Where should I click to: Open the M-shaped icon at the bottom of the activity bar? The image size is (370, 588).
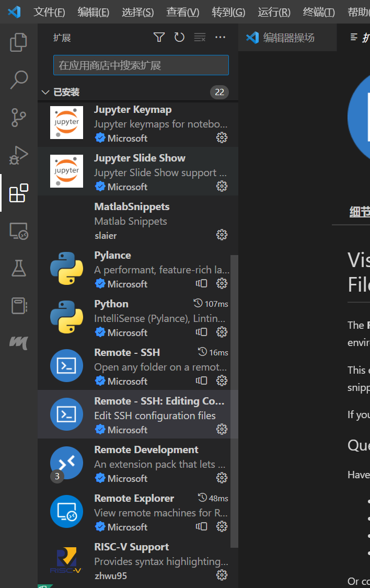pos(18,342)
